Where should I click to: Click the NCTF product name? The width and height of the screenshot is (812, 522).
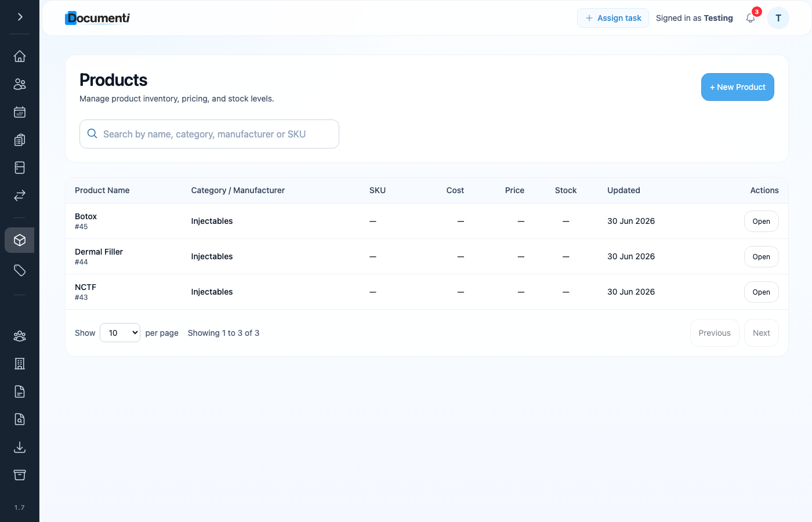(x=86, y=287)
